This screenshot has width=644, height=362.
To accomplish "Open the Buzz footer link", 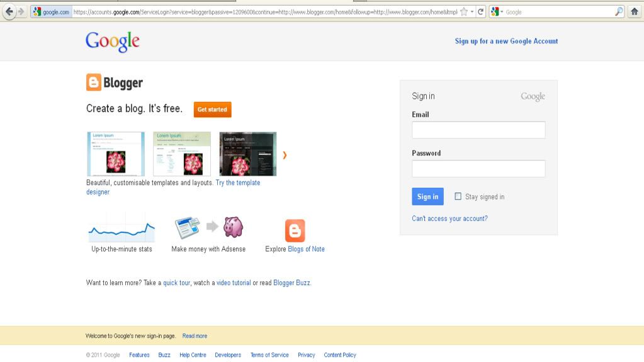I will point(164,355).
